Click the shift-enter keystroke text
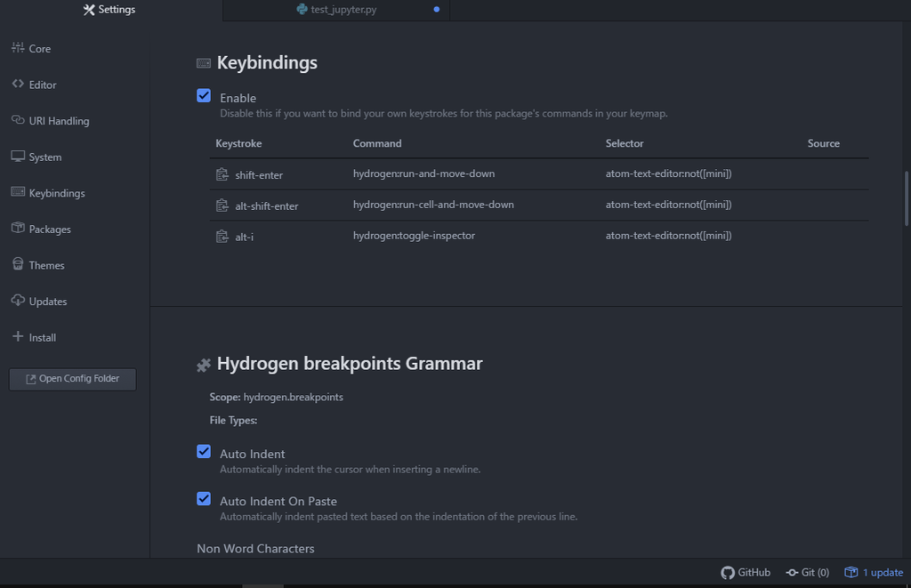 tap(259, 175)
